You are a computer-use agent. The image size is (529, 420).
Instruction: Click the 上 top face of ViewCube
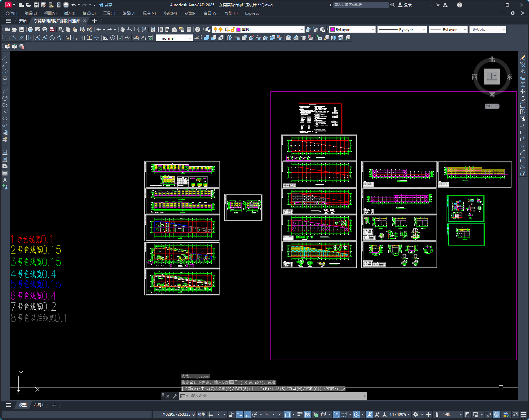[492, 76]
